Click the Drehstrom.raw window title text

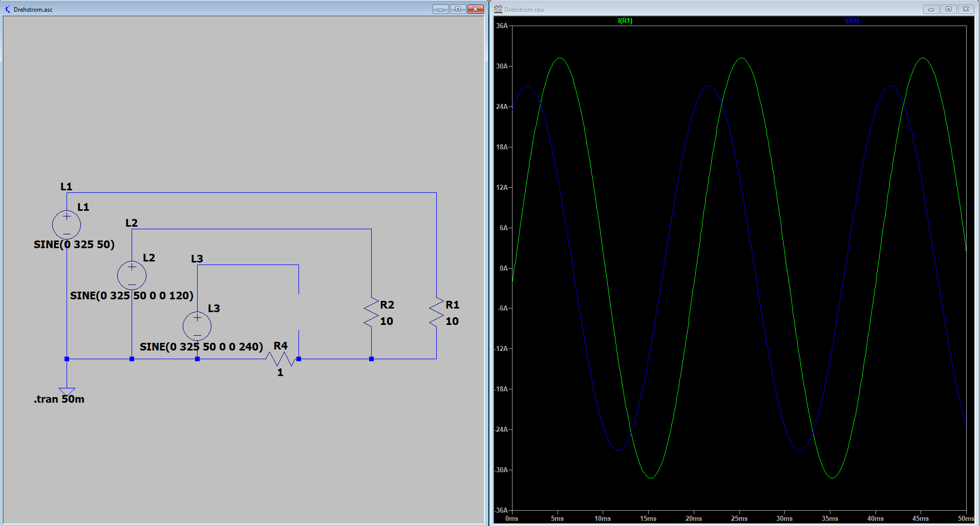(524, 10)
